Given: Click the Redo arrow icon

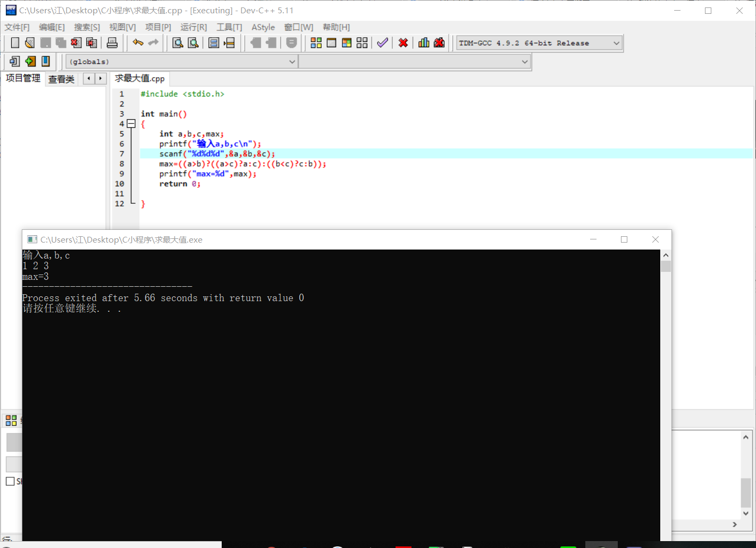Looking at the screenshot, I should tap(154, 43).
